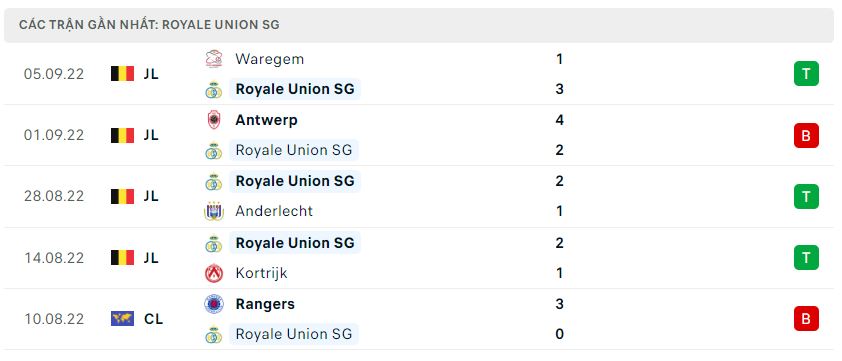Click green T badge for Waregem match
The image size is (842, 361).
pyautogui.click(x=806, y=74)
